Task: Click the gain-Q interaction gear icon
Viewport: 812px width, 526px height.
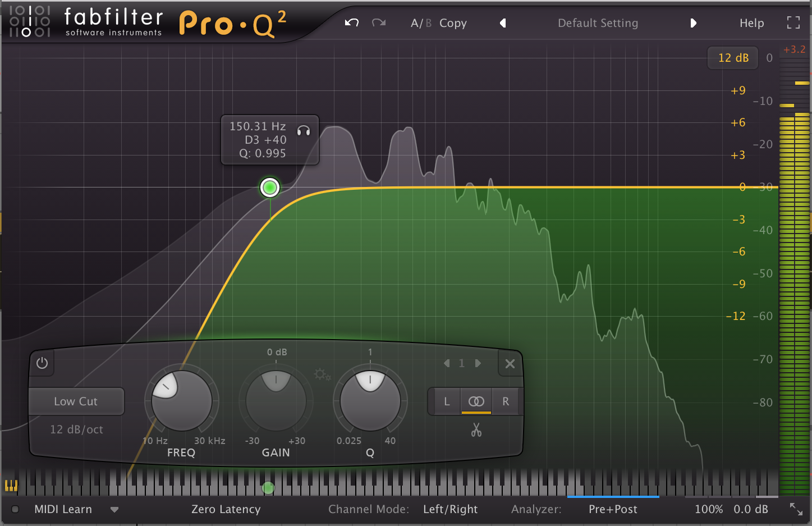Action: coord(322,374)
